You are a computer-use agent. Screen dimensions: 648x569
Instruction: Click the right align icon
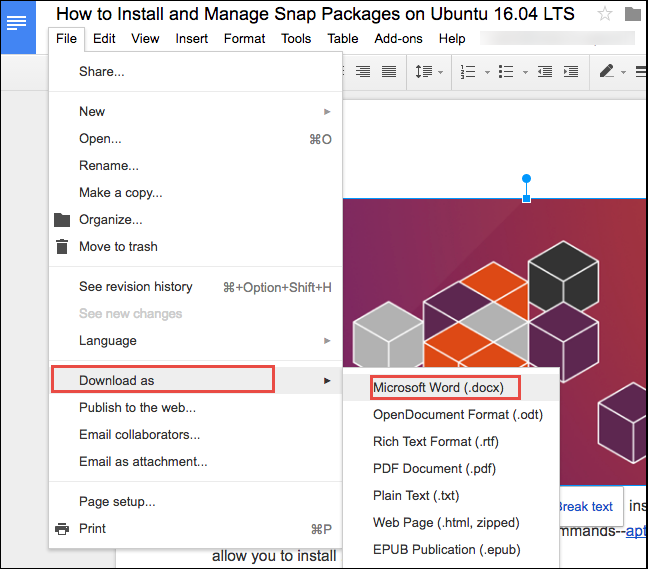[363, 72]
